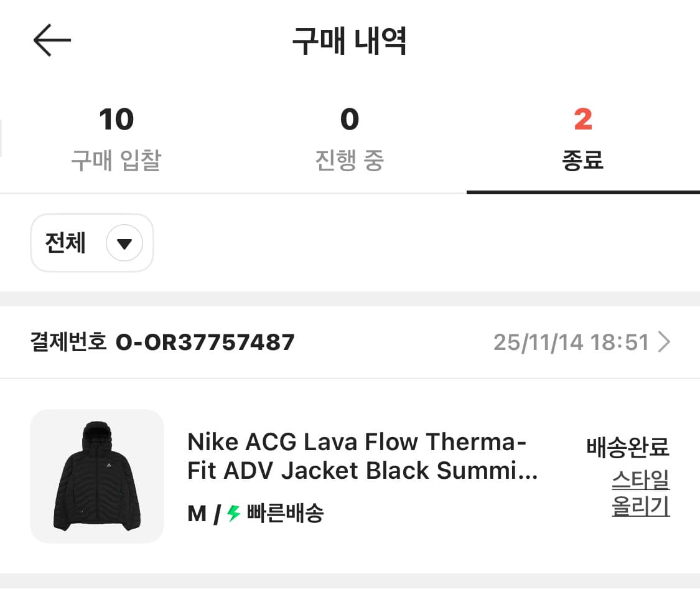Click the 10 count above 구매 입찰
700x589 pixels.
(x=116, y=119)
